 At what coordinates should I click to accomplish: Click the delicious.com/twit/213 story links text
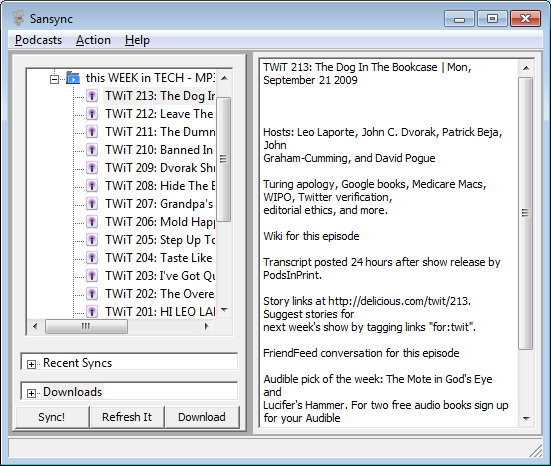pyautogui.click(x=367, y=301)
